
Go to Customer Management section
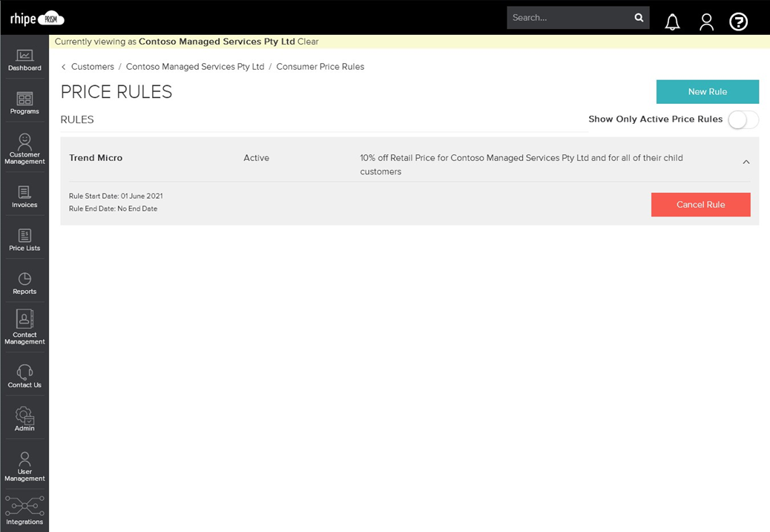tap(24, 148)
